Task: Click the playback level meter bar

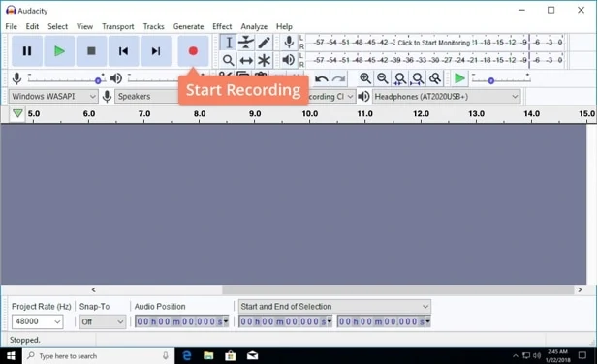Action: click(x=435, y=60)
